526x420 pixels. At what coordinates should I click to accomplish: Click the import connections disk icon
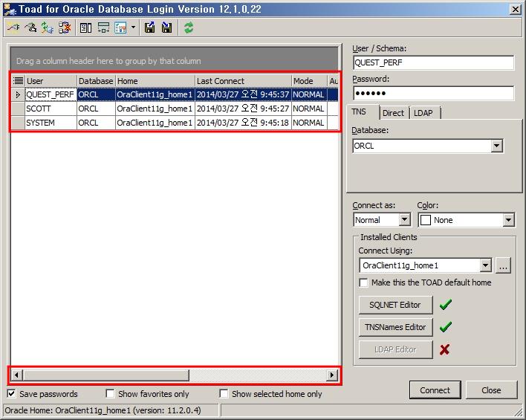166,28
